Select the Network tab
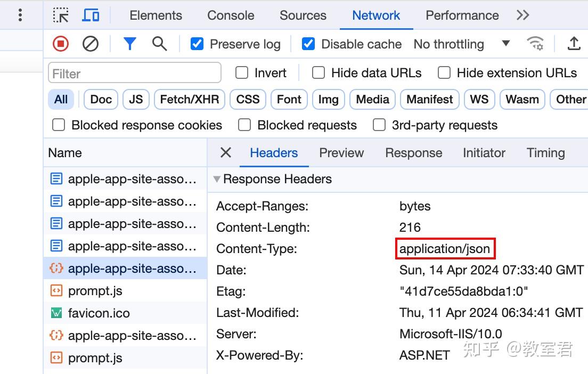The width and height of the screenshot is (588, 374). [x=376, y=15]
